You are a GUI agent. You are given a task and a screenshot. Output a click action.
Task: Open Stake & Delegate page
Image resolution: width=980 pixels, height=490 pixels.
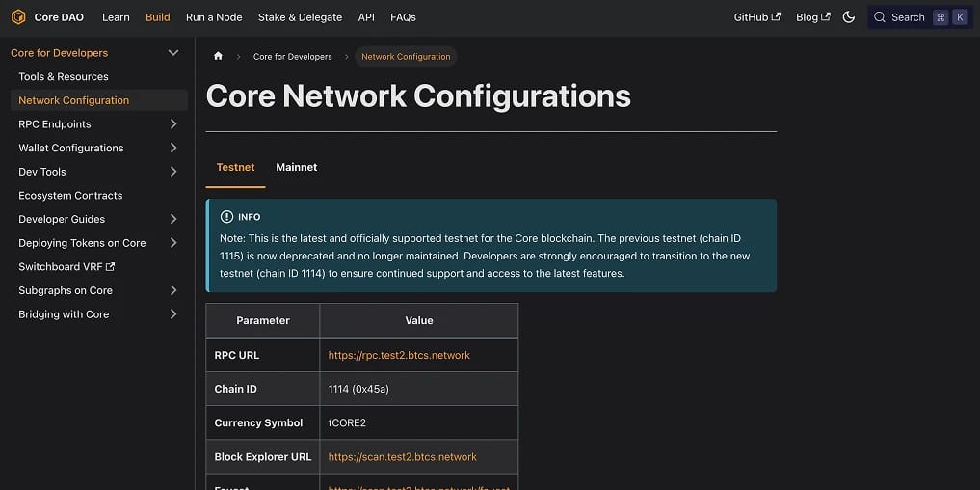pos(300,17)
